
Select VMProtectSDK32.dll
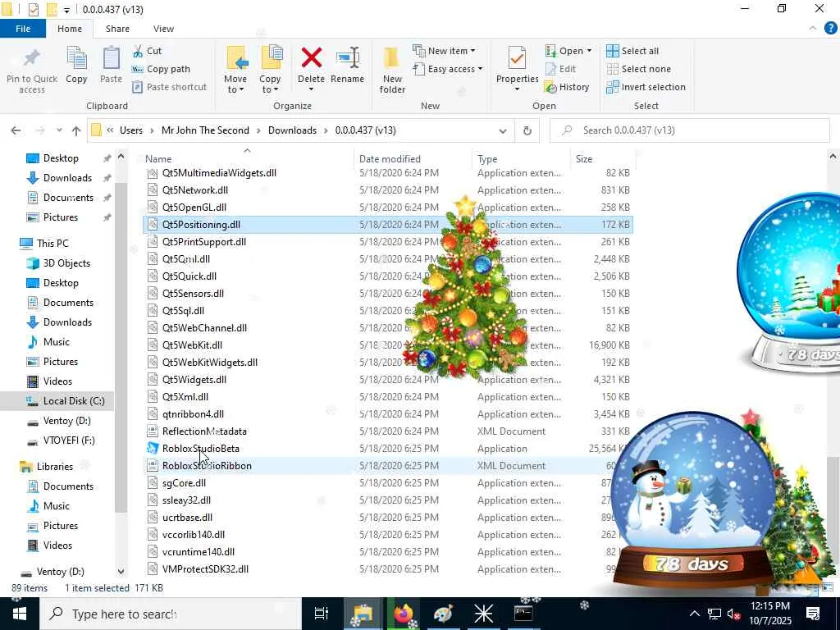tap(205, 569)
